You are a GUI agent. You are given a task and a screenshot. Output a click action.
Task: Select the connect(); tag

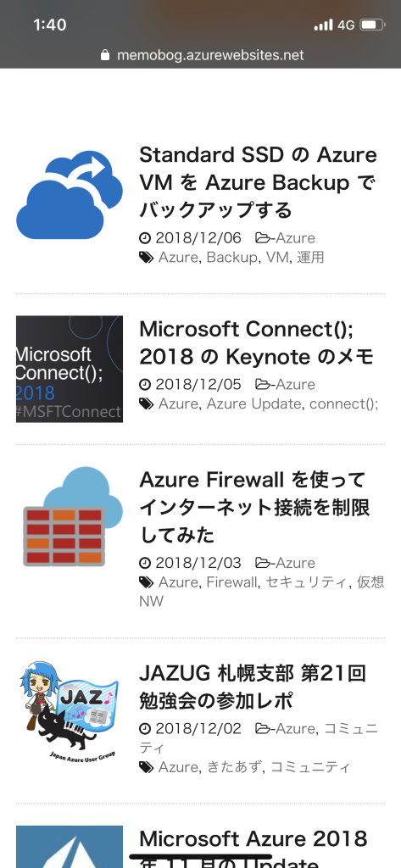point(343,403)
